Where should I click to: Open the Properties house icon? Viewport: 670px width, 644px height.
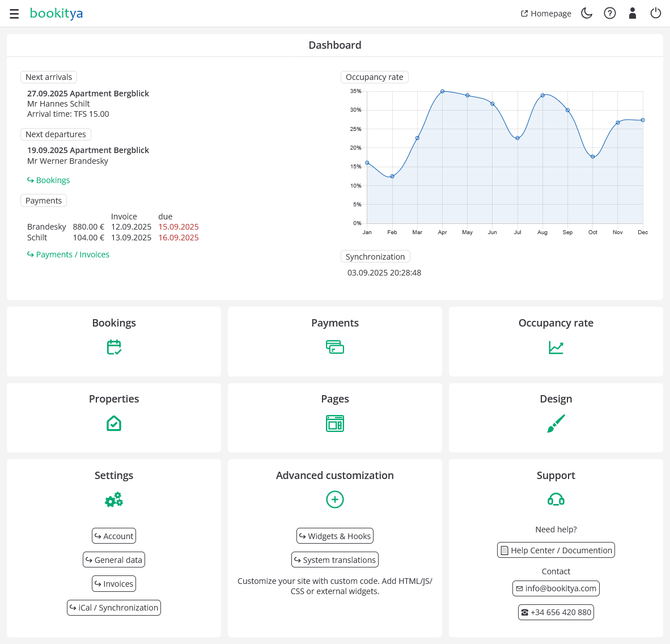[114, 423]
